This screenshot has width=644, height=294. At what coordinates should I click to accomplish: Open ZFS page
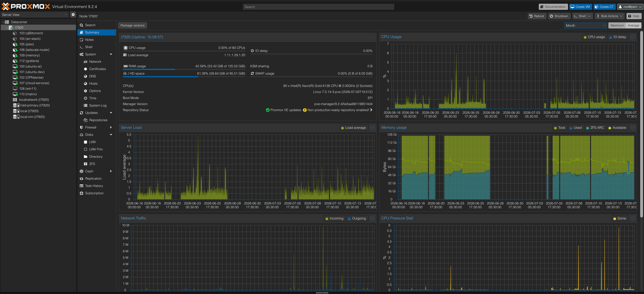(97, 164)
